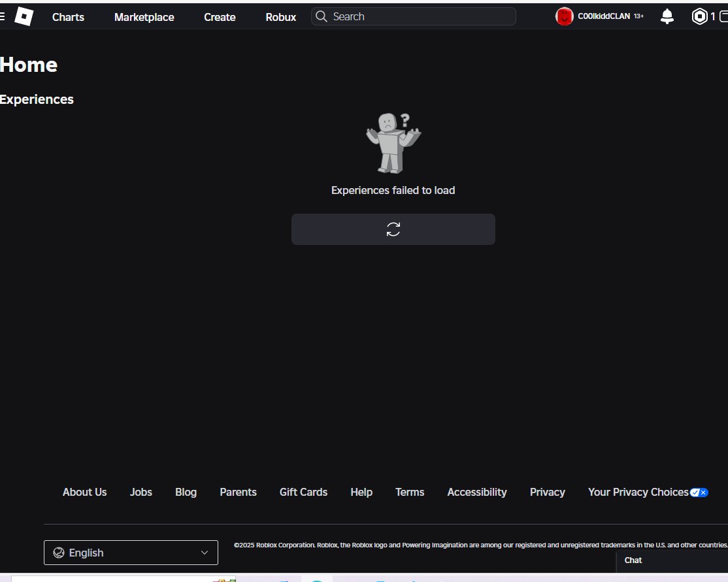The width and height of the screenshot is (728, 582).
Task: Open the Jobs footer link
Action: click(x=141, y=492)
